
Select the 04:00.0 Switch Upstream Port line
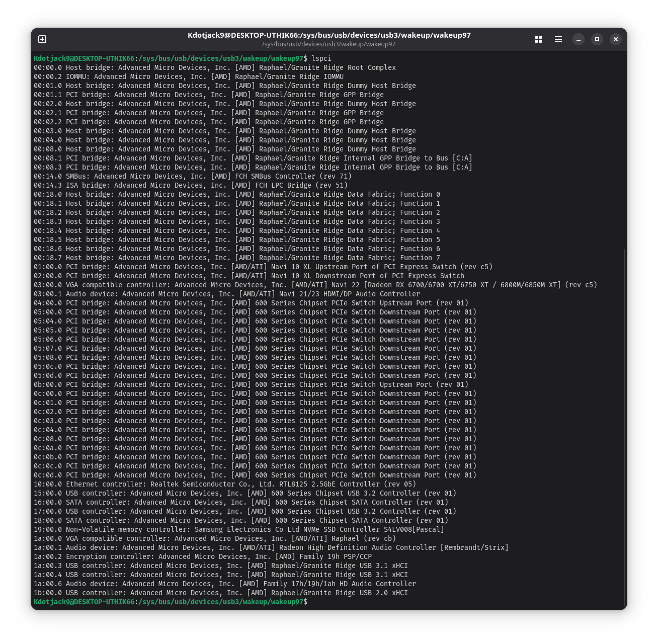click(x=251, y=303)
